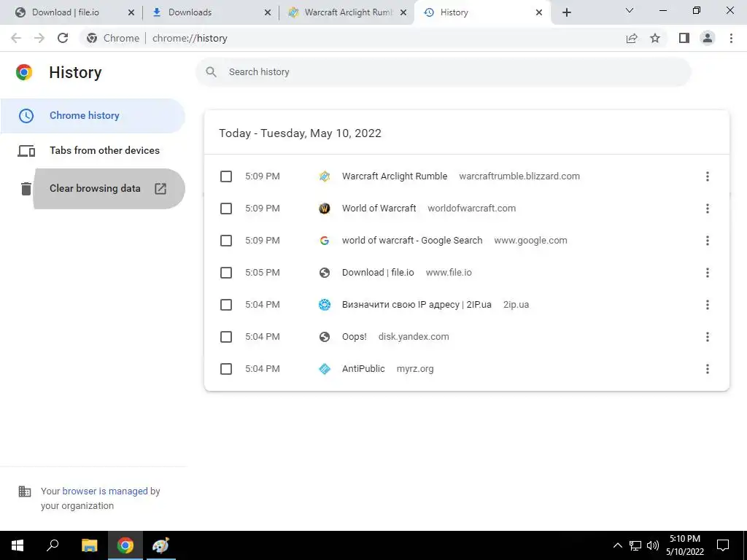Click the search magnifier icon in history
Screen dimensions: 747x560
(211, 72)
